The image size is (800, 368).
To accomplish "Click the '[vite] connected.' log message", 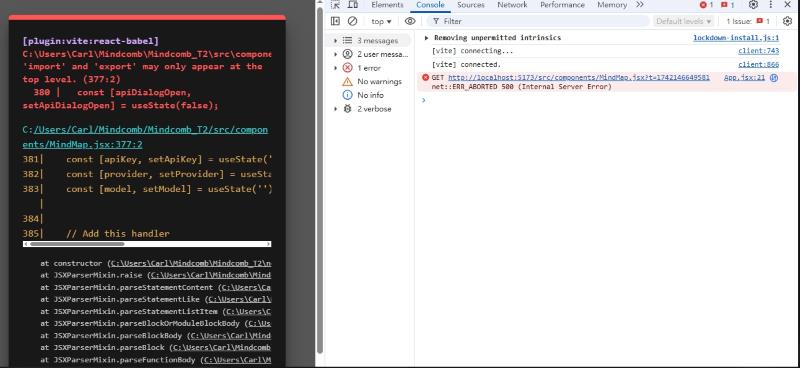I will coord(466,65).
